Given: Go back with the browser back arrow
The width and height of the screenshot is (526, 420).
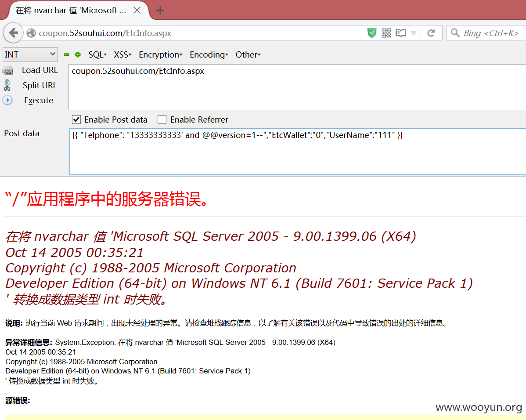Looking at the screenshot, I should click(14, 33).
